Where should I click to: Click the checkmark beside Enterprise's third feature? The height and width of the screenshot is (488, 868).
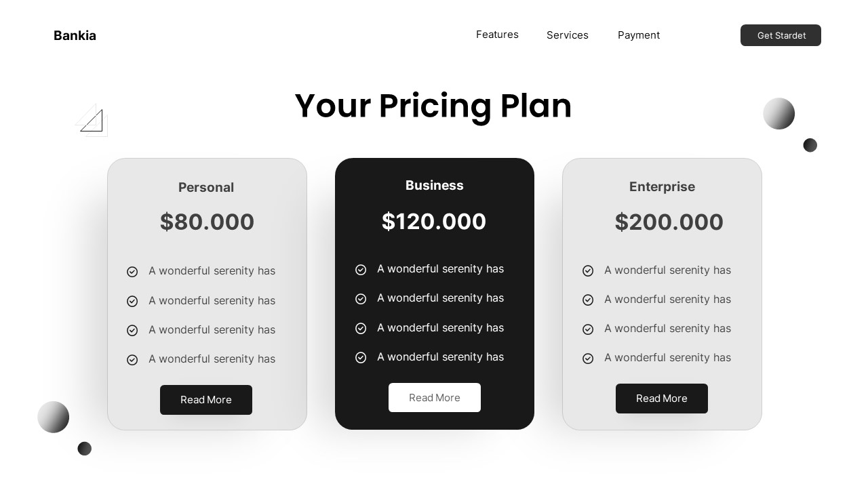(588, 329)
